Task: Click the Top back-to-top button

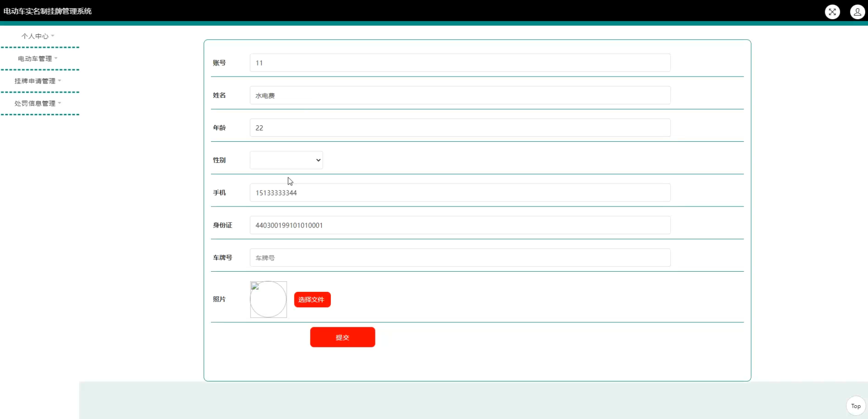Action: coord(856,406)
